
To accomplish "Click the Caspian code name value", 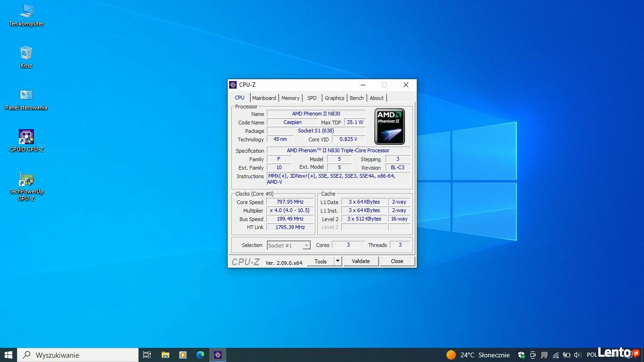I will coord(292,122).
